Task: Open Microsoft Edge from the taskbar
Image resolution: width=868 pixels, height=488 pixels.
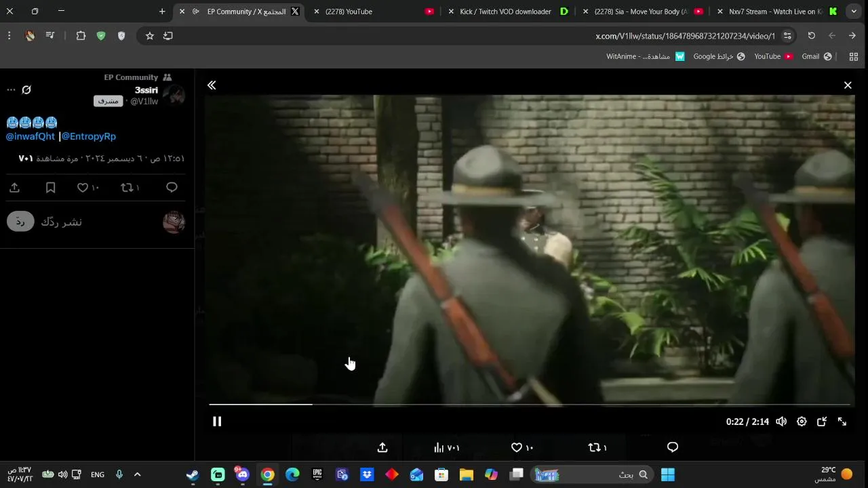Action: [292, 474]
